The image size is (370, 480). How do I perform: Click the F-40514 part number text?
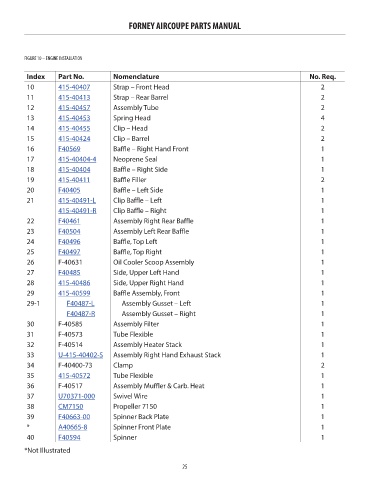(70, 345)
